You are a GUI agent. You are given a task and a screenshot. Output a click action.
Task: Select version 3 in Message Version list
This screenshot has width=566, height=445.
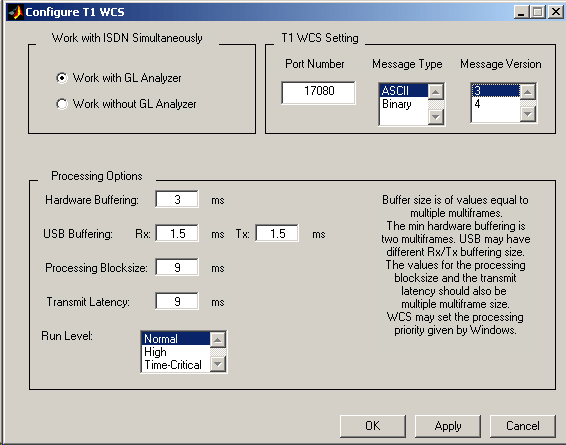[x=496, y=90]
